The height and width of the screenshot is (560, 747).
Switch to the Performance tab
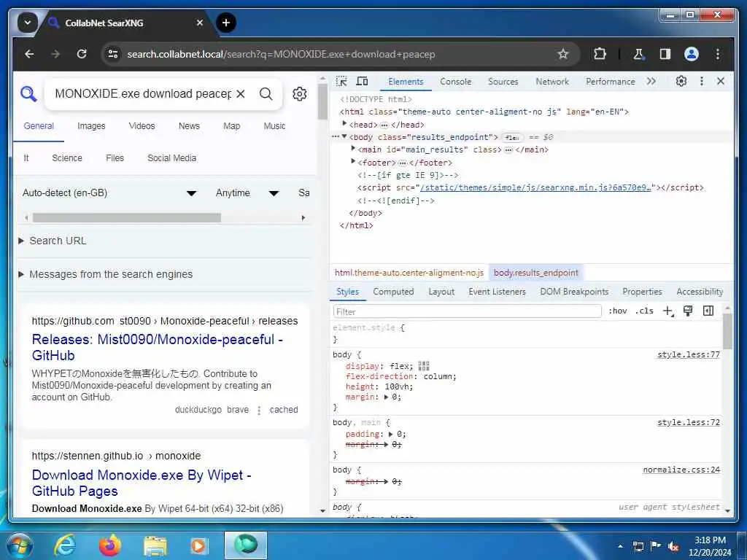click(x=611, y=82)
